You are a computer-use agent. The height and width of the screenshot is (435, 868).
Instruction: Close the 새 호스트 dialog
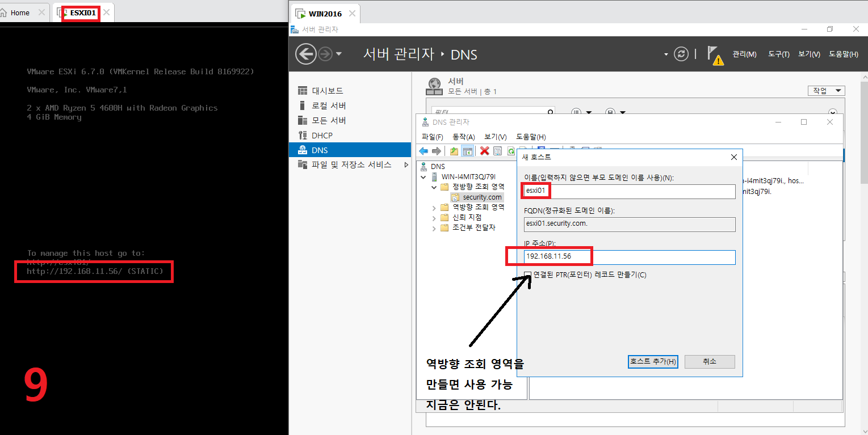pos(733,157)
